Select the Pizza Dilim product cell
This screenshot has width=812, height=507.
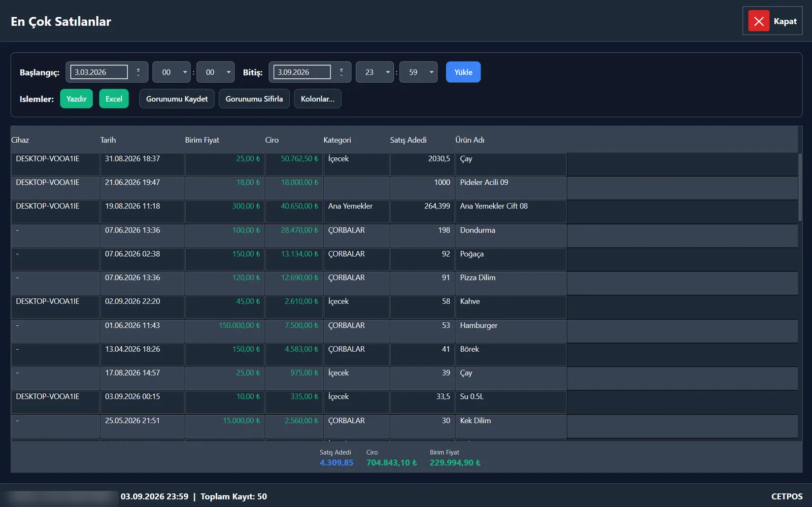coord(511,283)
